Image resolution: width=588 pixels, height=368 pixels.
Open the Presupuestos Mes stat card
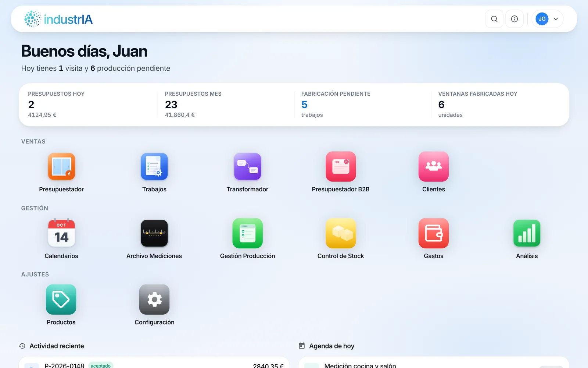point(226,105)
